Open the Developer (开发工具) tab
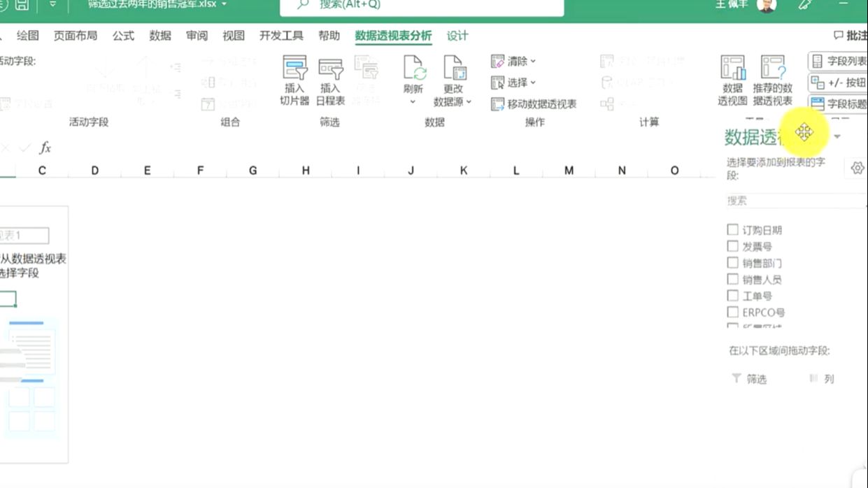The image size is (868, 488). pyautogui.click(x=281, y=36)
